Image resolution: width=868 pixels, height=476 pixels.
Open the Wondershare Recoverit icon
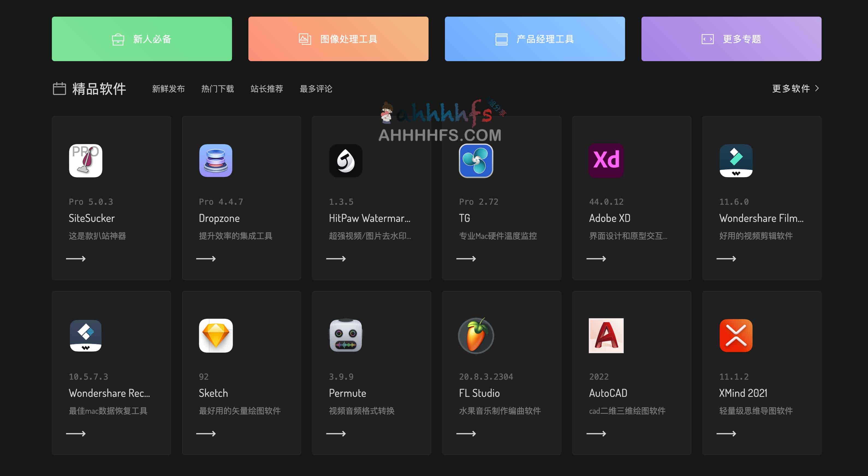86,335
